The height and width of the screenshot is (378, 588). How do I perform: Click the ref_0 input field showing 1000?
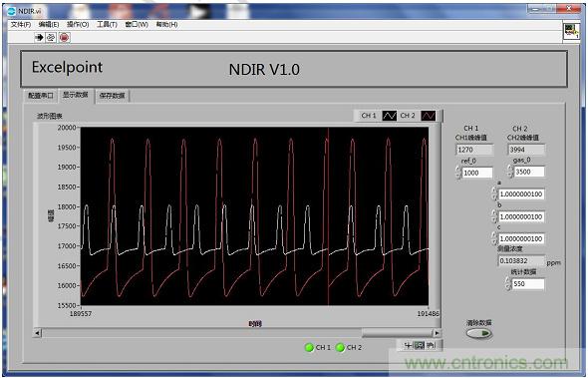[x=477, y=173]
